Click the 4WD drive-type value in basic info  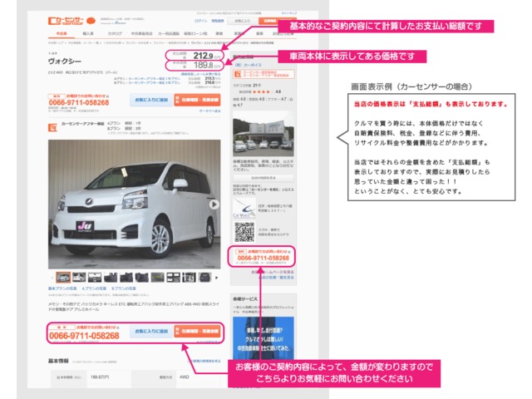point(185,377)
